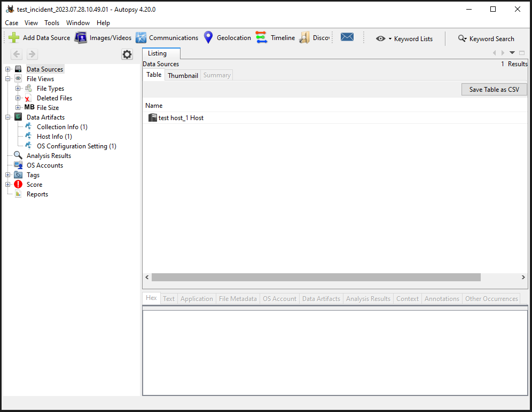Click the Analysis Results magnifier icon

pos(18,155)
